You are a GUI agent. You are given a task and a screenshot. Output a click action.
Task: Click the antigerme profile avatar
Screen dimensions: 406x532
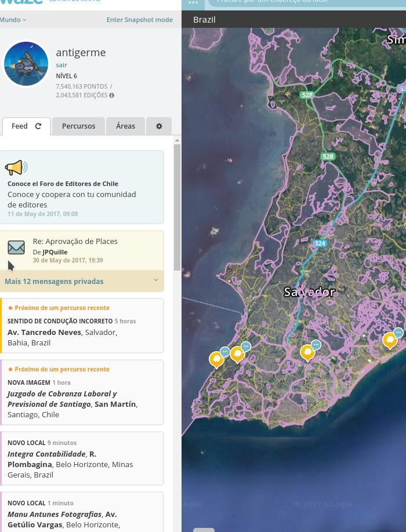pyautogui.click(x=26, y=64)
